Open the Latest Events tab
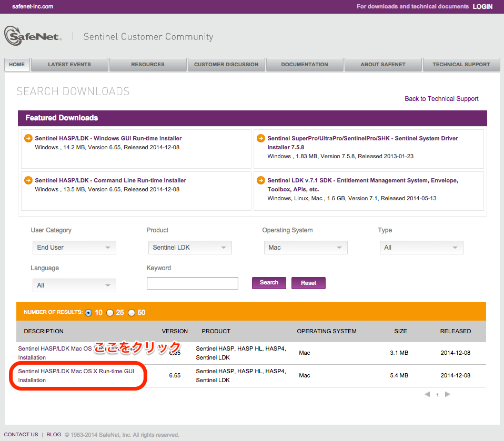 tap(69, 65)
